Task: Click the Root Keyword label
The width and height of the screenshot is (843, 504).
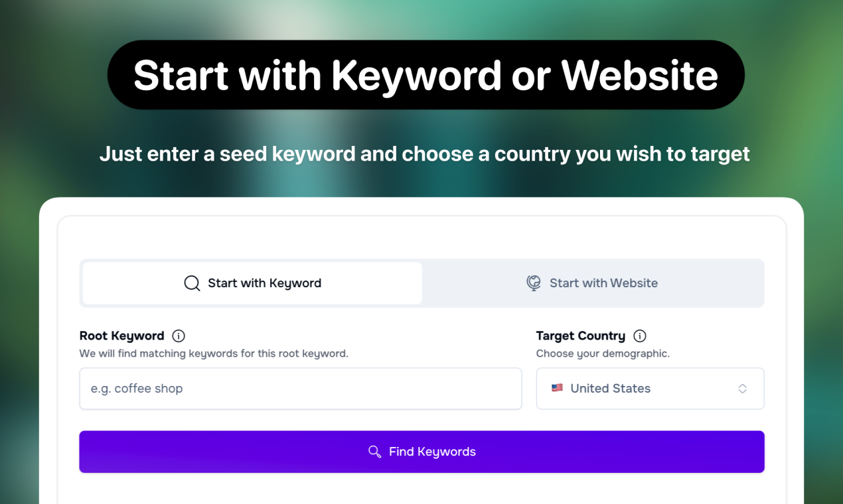Action: point(121,336)
